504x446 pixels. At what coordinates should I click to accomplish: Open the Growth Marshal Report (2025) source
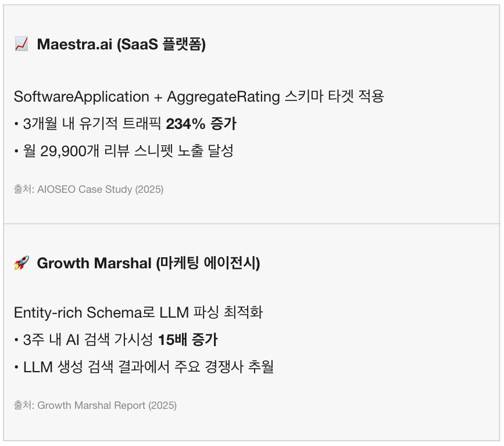pyautogui.click(x=107, y=405)
